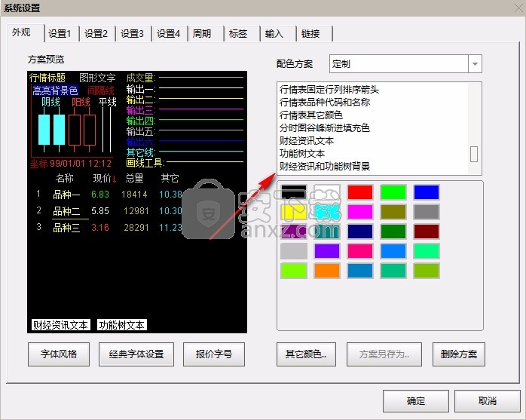Pick the azure blue color swatch
The height and width of the screenshot is (420, 526).
(393, 251)
